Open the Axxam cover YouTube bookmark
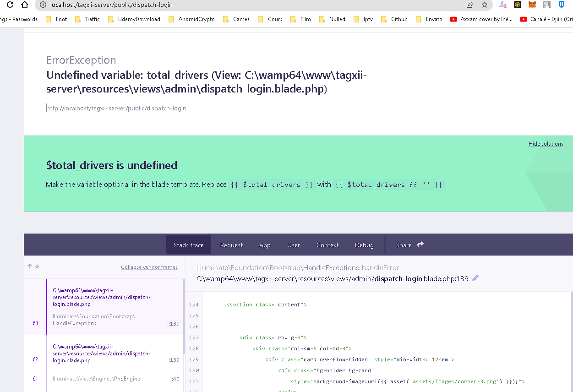The width and height of the screenshot is (573, 392). (481, 19)
